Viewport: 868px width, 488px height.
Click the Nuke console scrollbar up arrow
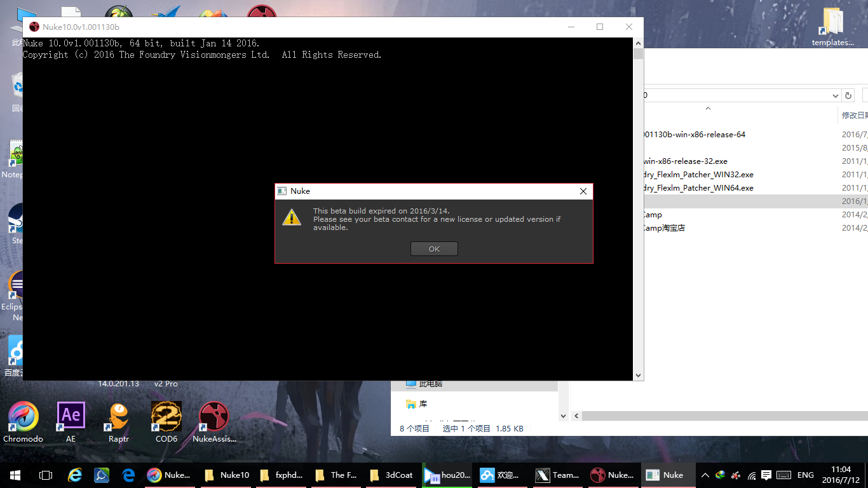(x=638, y=43)
